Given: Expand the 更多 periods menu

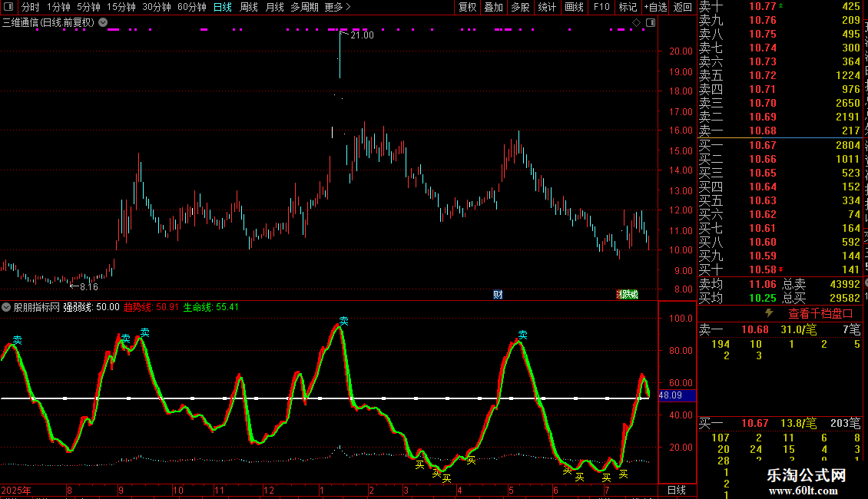Looking at the screenshot, I should (338, 7).
